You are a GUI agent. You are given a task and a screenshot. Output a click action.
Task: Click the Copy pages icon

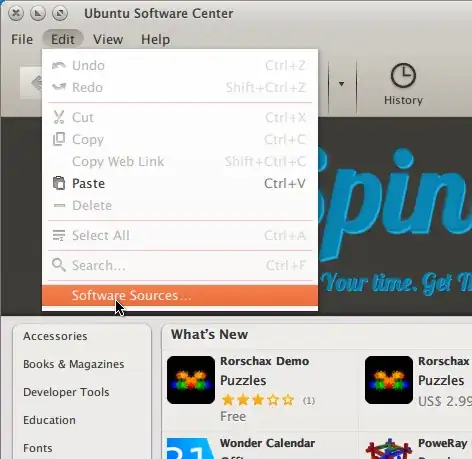point(59,139)
